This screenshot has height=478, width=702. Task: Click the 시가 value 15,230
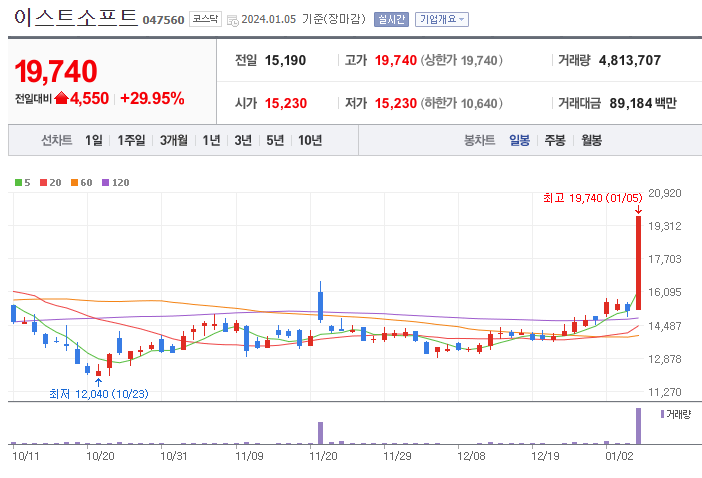tap(286, 103)
